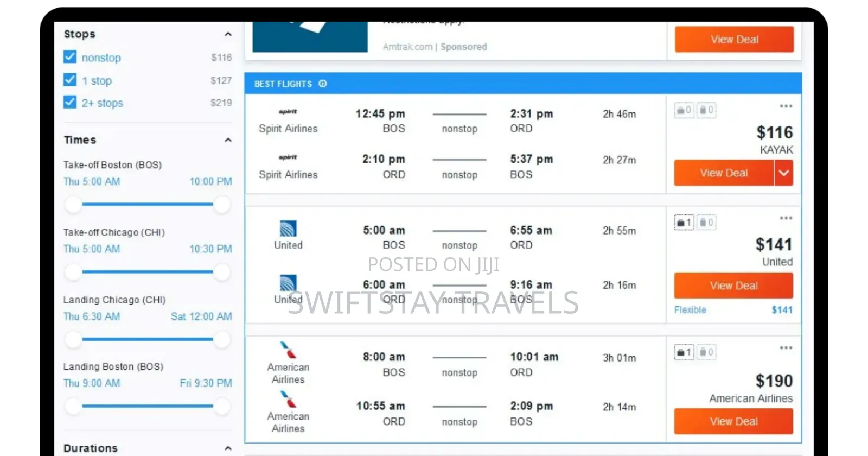
Task: Click the Best Flights header bar
Action: tap(523, 84)
